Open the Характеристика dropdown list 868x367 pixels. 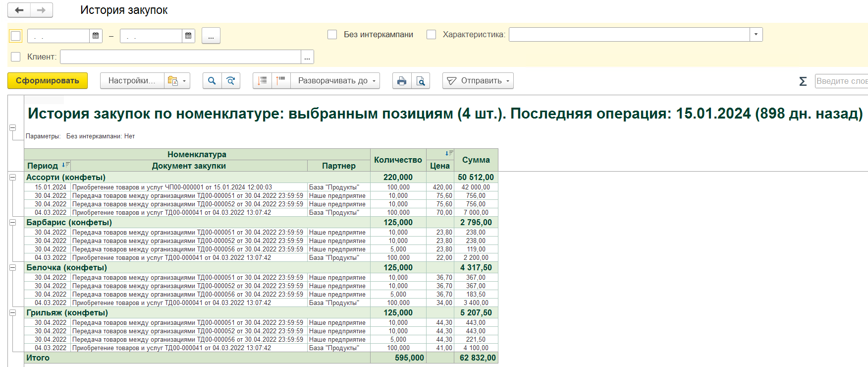click(756, 35)
